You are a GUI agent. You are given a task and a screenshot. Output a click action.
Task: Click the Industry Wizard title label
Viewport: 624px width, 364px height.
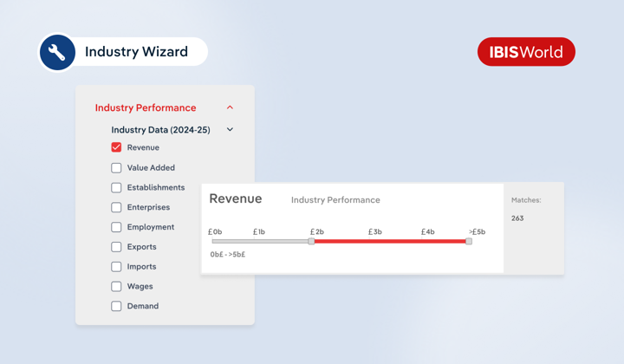[136, 52]
